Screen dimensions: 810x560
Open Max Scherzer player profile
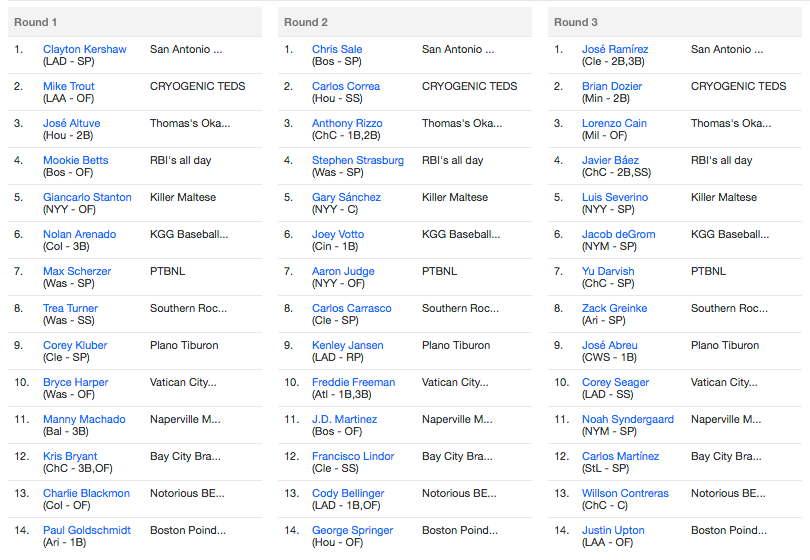click(77, 271)
